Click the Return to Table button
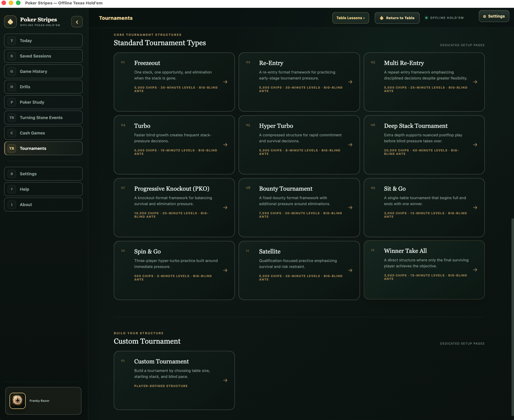The height and width of the screenshot is (420, 514). pos(397,18)
